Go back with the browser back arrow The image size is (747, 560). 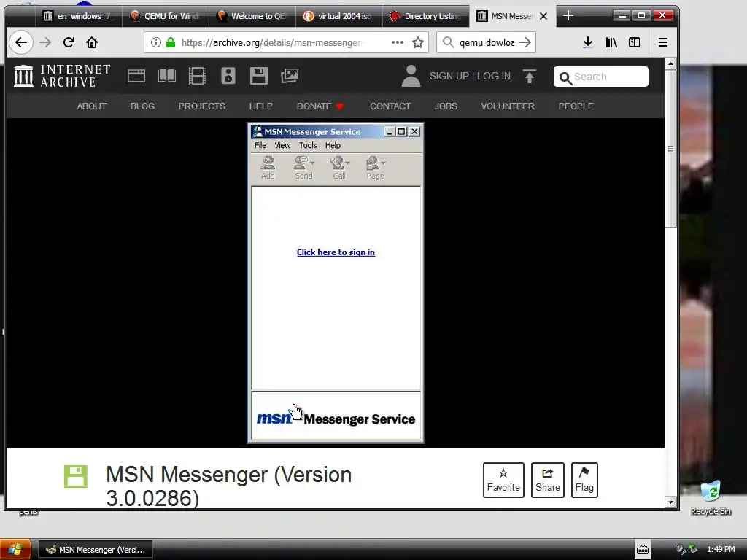[21, 42]
